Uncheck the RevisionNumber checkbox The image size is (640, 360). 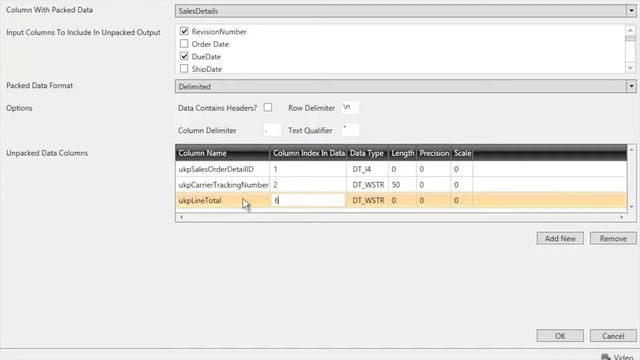tap(184, 31)
